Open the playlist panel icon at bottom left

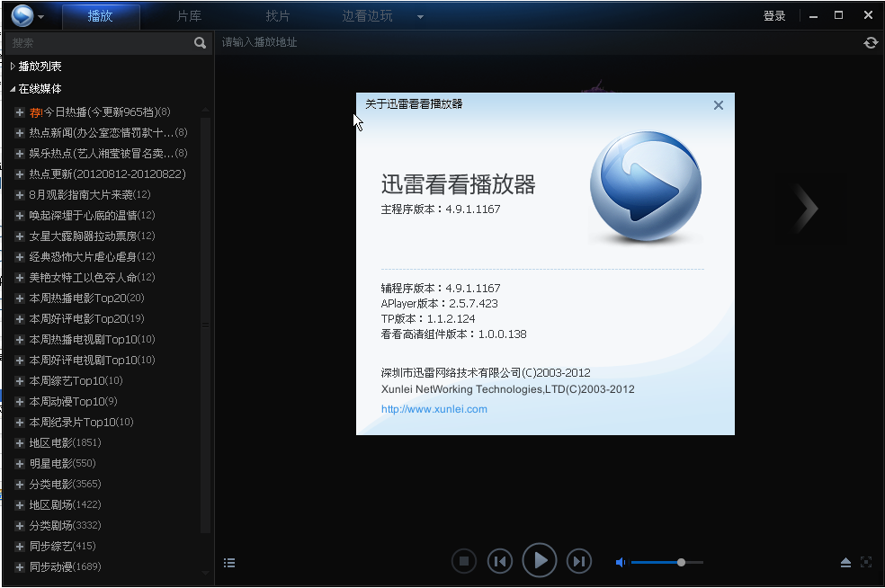point(229,562)
